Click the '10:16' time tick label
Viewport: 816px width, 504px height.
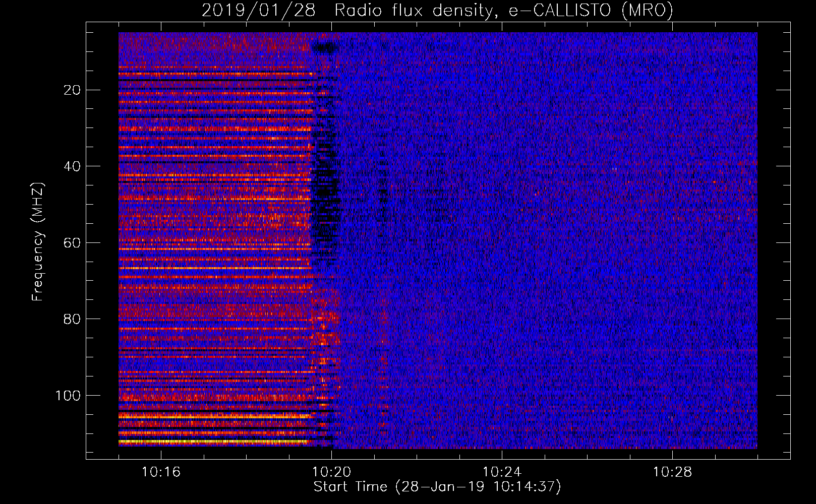pyautogui.click(x=161, y=472)
